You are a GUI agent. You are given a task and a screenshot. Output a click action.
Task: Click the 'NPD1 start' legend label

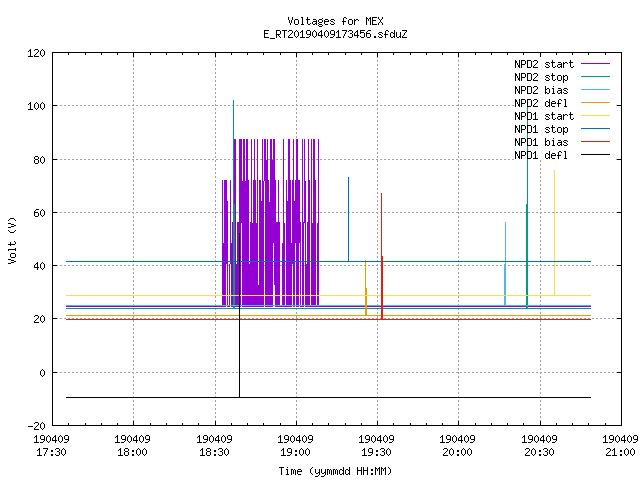(x=544, y=116)
